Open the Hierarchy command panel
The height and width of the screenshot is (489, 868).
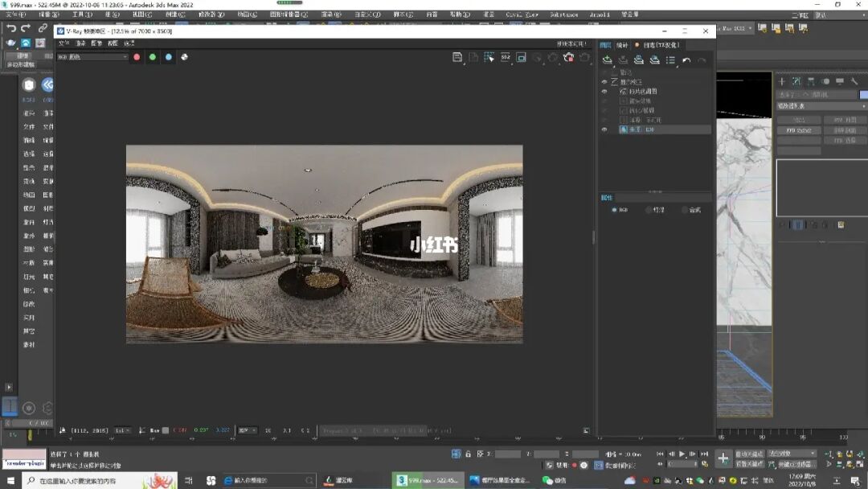[810, 81]
